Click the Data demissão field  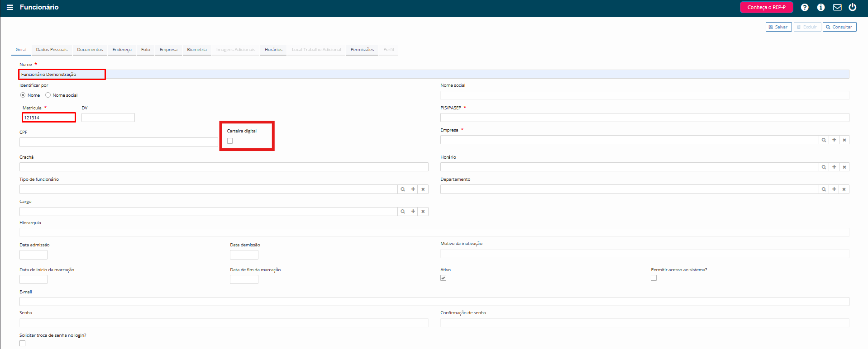tap(244, 255)
